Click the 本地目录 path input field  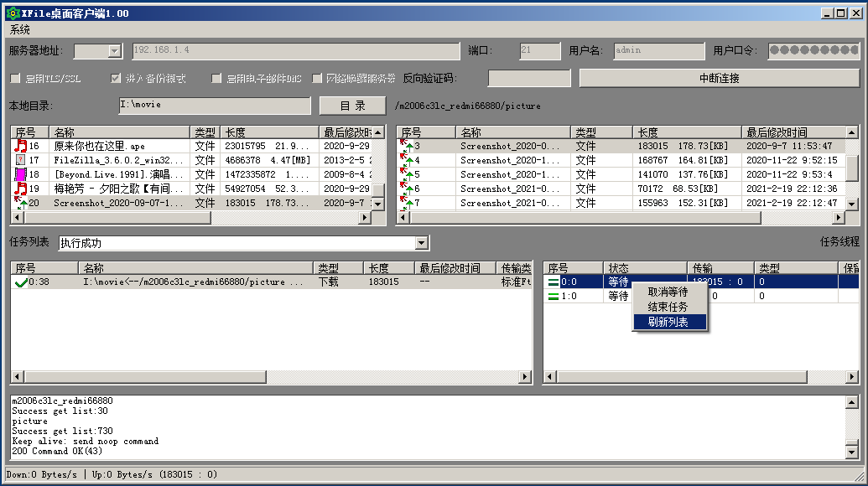coord(214,106)
